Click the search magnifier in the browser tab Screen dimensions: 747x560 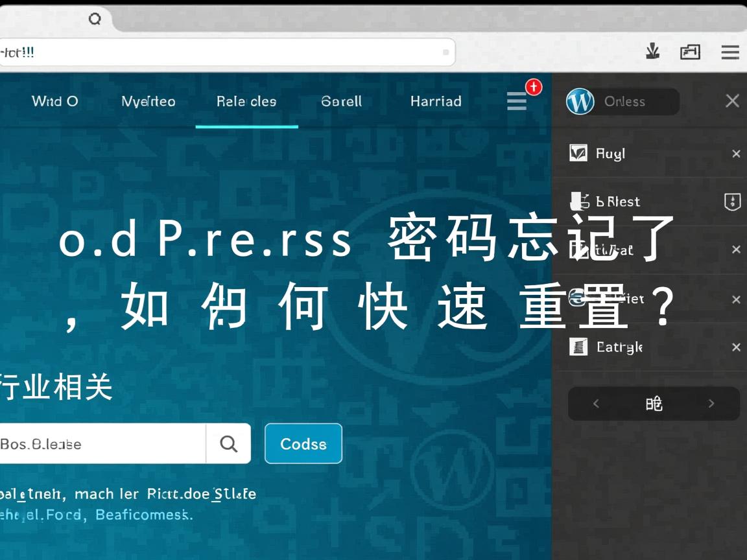click(x=95, y=19)
